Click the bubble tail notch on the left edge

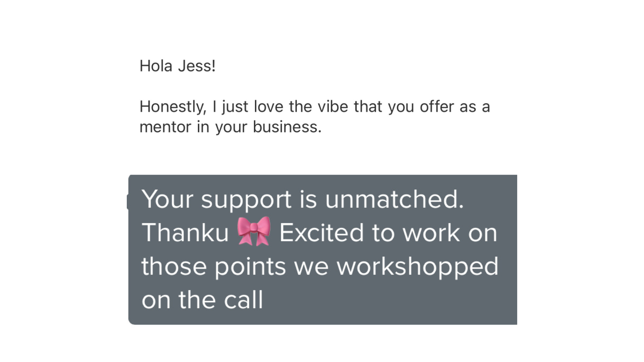127,201
